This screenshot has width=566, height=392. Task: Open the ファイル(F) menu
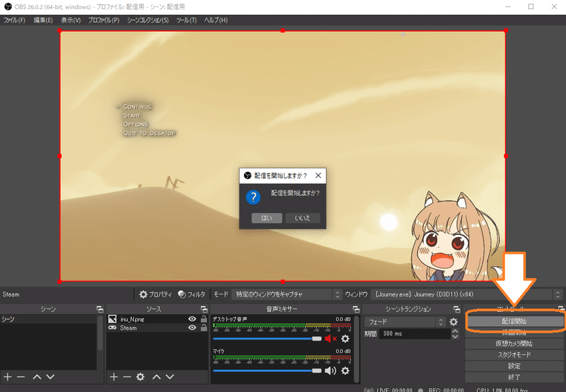click(x=14, y=21)
